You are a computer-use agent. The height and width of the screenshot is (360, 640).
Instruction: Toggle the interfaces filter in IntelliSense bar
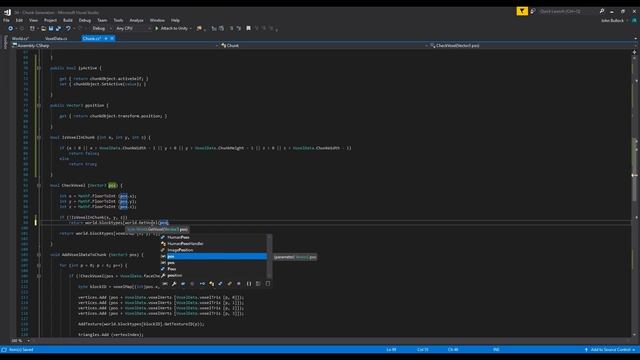point(202,283)
